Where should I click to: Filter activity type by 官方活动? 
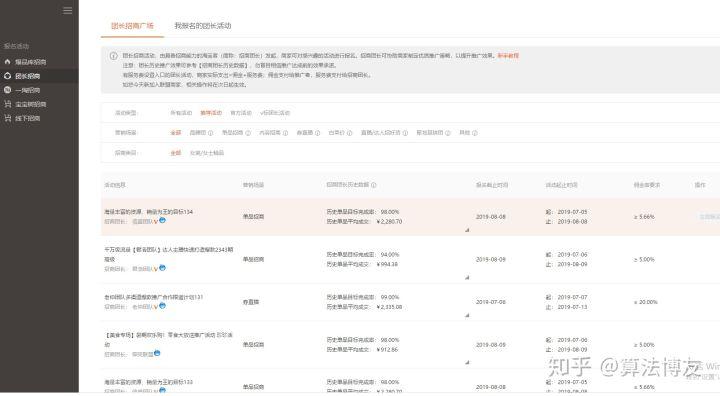tap(241, 113)
